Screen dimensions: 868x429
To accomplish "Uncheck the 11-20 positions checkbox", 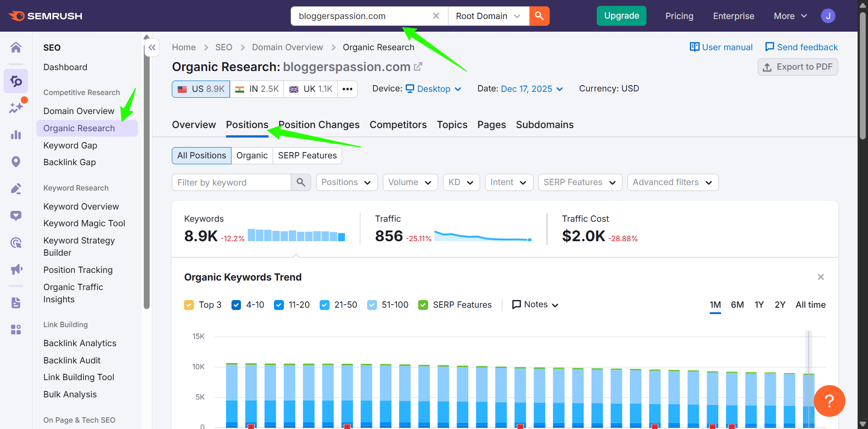I will pyautogui.click(x=278, y=305).
